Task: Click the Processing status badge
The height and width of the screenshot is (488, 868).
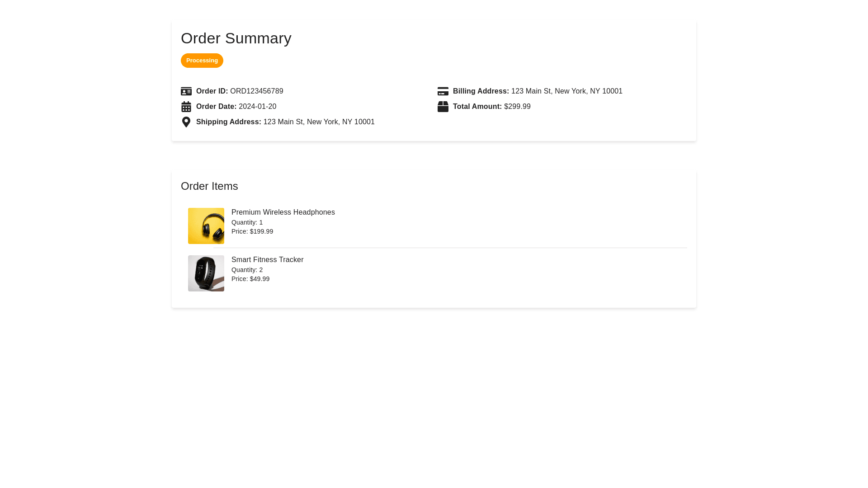Action: pyautogui.click(x=202, y=61)
